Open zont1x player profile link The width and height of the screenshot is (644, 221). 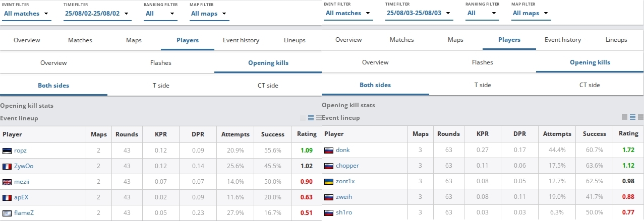[345, 182]
